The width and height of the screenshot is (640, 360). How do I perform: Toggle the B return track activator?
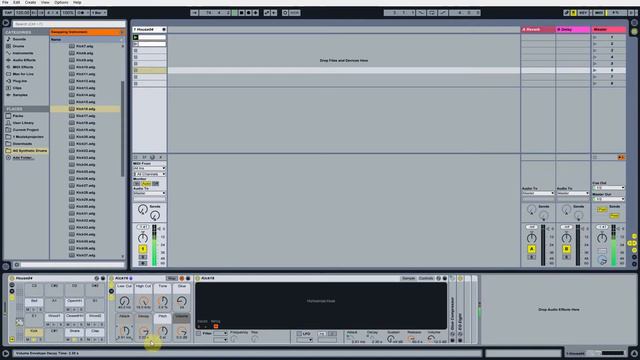(567, 249)
